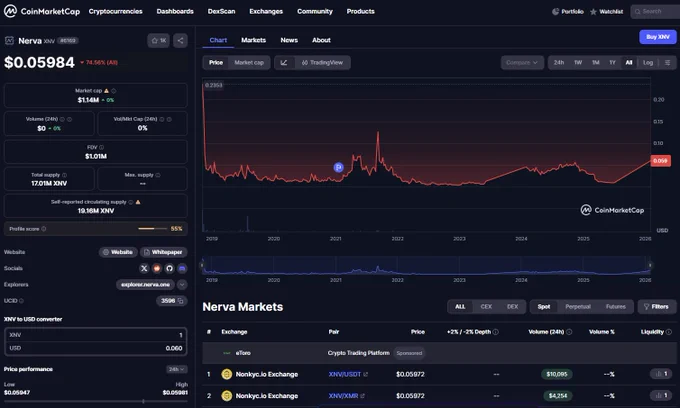
Task: Select Market cap chart toggle
Action: tap(249, 62)
